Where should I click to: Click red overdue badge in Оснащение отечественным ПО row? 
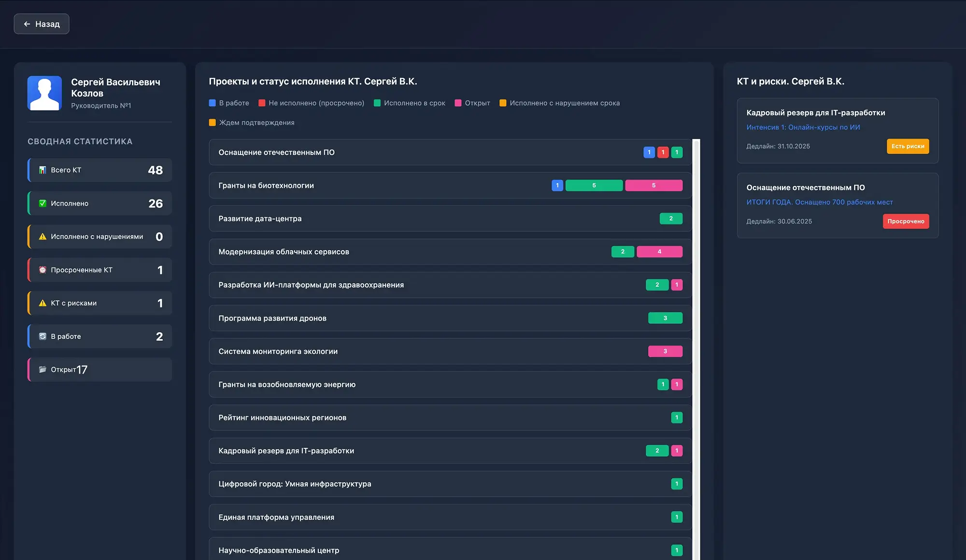point(663,152)
